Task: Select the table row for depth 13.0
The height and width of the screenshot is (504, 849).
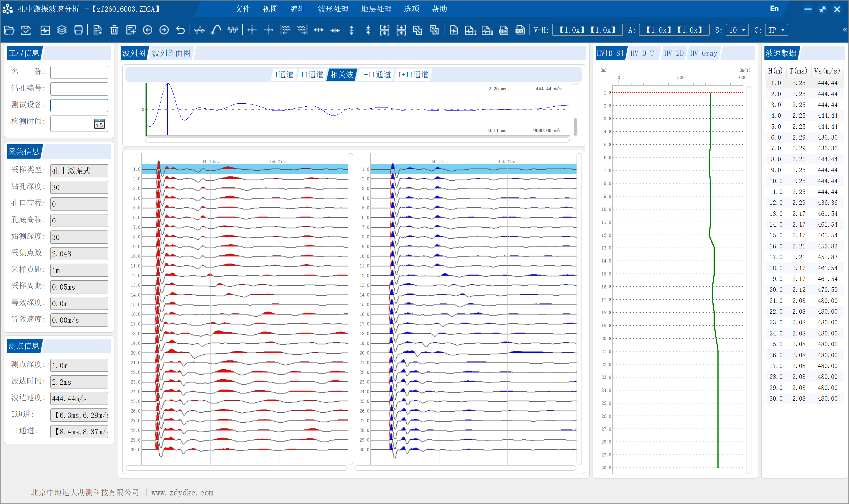Action: (x=804, y=214)
